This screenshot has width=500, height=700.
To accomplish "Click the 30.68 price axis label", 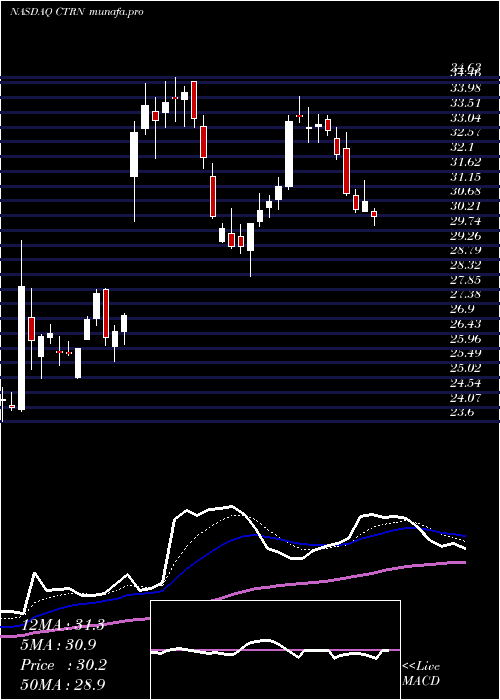I will (x=466, y=192).
